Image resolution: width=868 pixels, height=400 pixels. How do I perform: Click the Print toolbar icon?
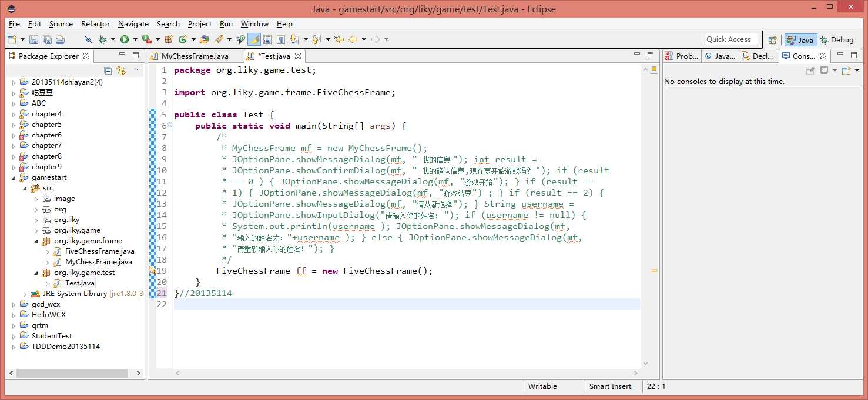pos(60,39)
